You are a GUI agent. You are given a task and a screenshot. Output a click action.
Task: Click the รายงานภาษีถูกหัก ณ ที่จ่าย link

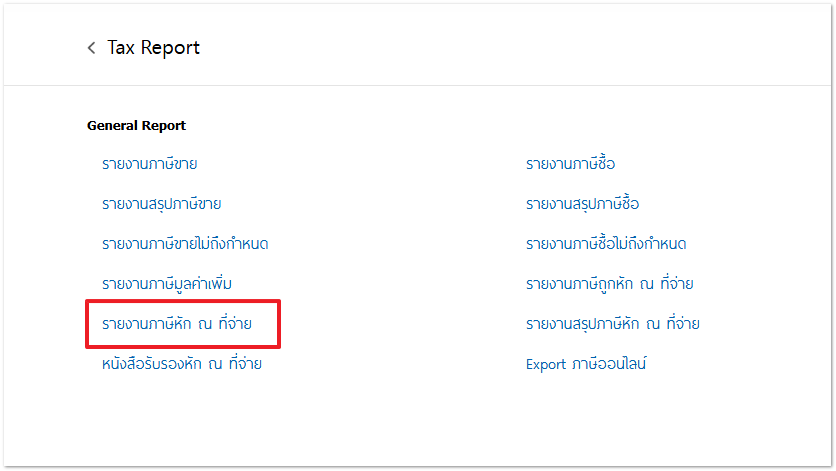609,284
